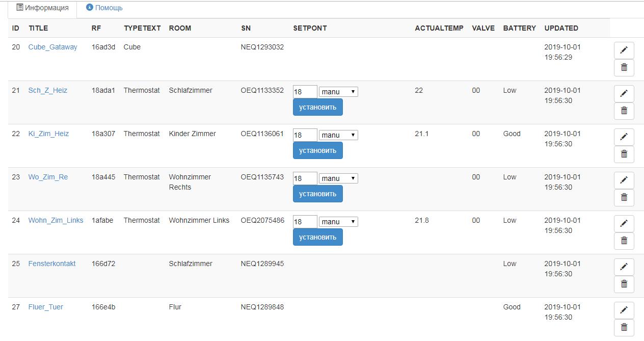The image size is (644, 341).
Task: Click the ROOM column header
Action: tap(180, 28)
